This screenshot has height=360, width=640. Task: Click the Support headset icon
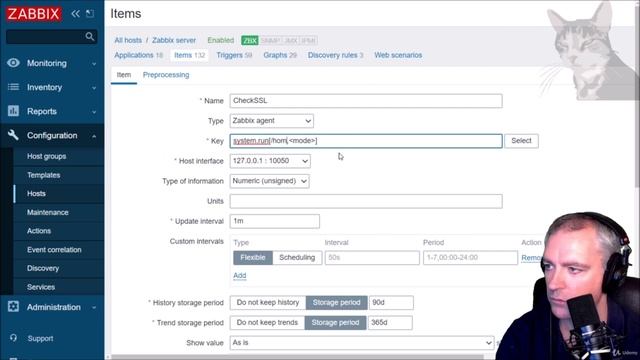click(x=13, y=338)
